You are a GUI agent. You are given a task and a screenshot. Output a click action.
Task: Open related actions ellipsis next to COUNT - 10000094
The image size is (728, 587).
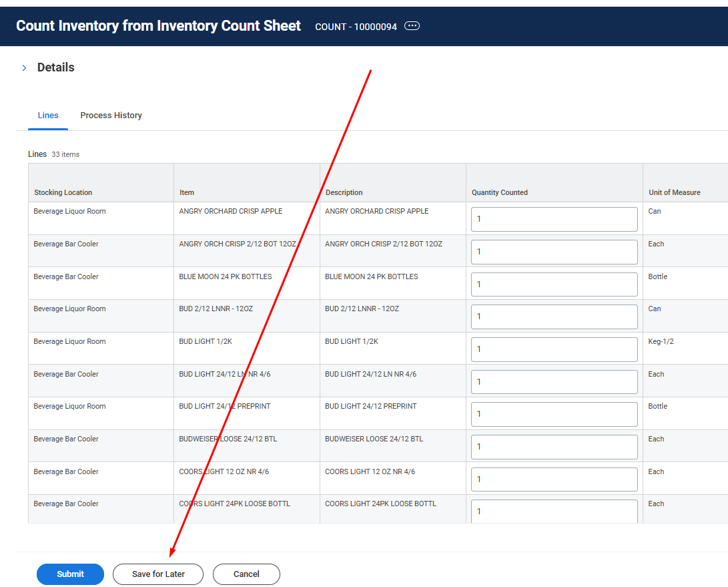(412, 26)
